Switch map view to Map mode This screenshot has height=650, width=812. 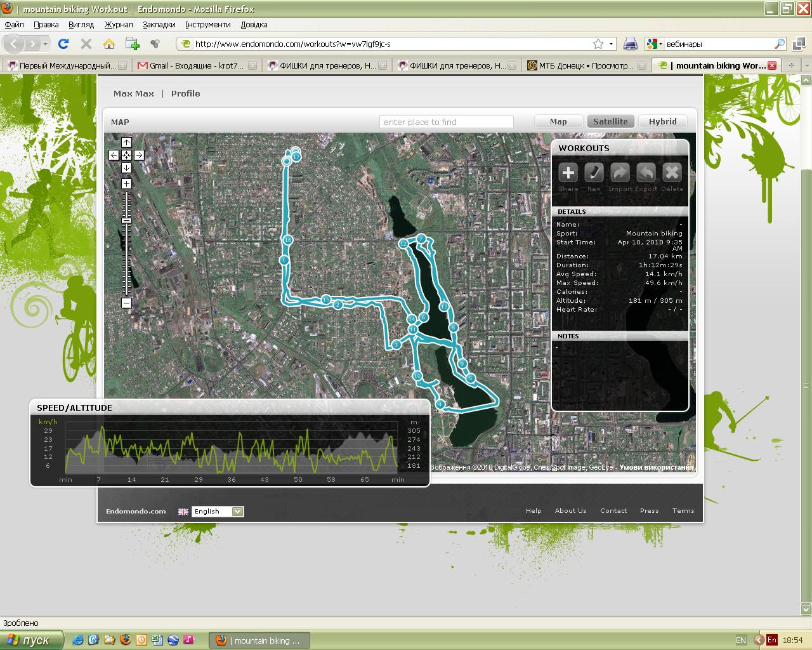coord(558,121)
